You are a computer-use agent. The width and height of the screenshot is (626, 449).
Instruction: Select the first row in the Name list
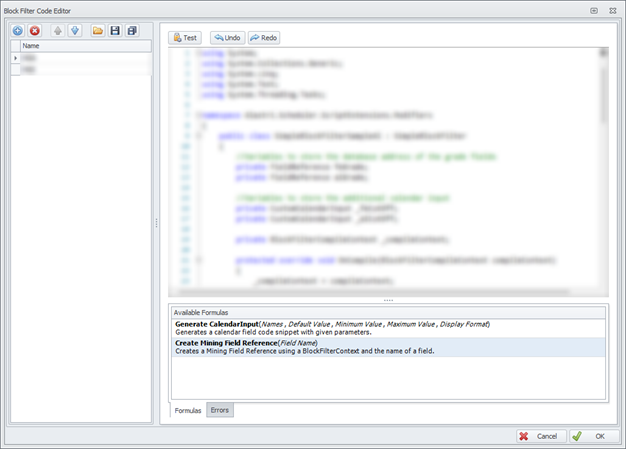pyautogui.click(x=86, y=58)
